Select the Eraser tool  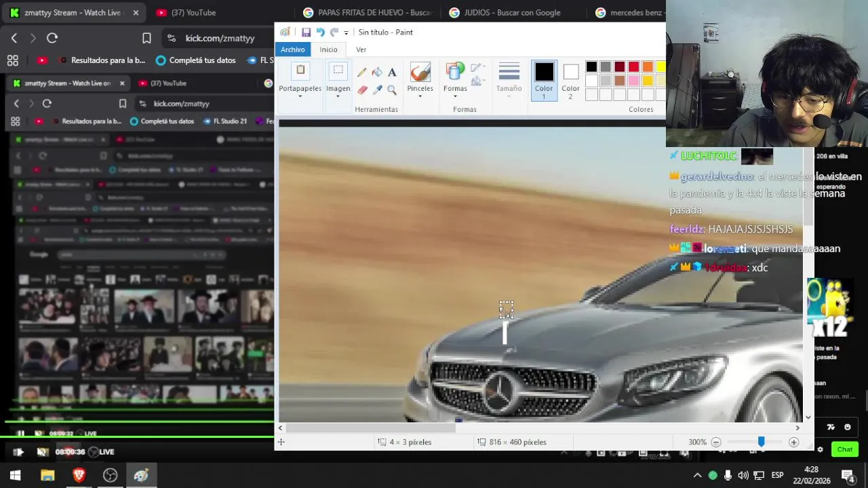362,89
